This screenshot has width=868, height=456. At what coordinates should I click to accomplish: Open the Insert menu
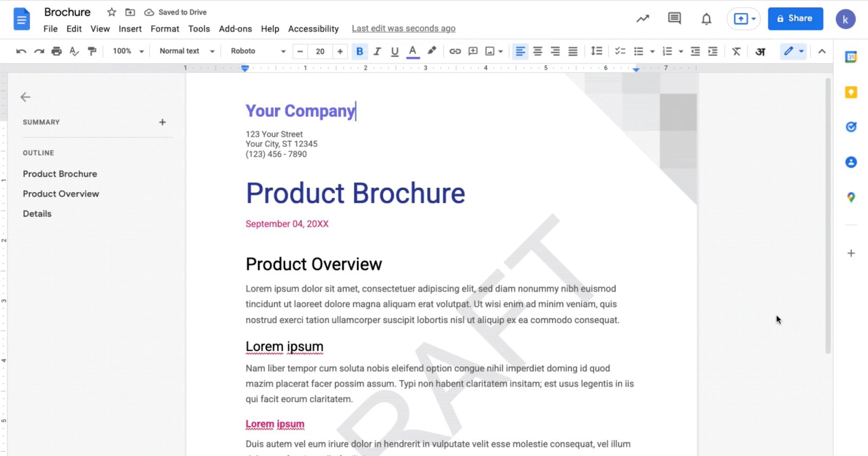pyautogui.click(x=130, y=29)
